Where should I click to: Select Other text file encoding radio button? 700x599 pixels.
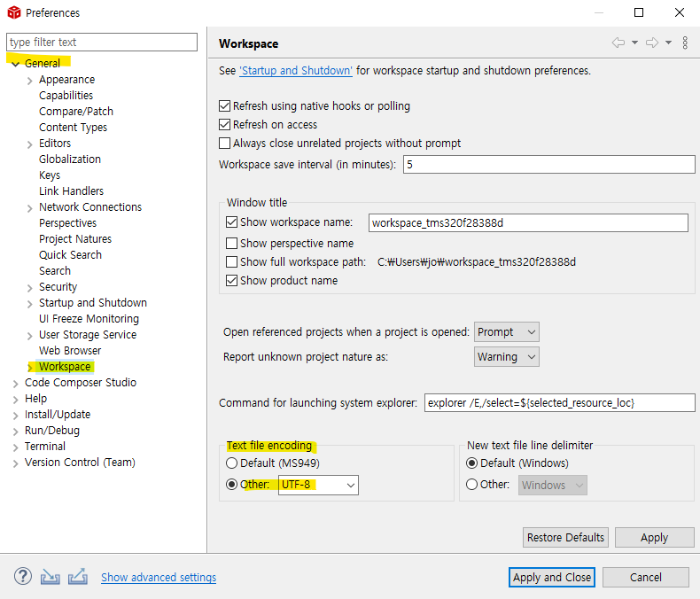click(x=231, y=485)
